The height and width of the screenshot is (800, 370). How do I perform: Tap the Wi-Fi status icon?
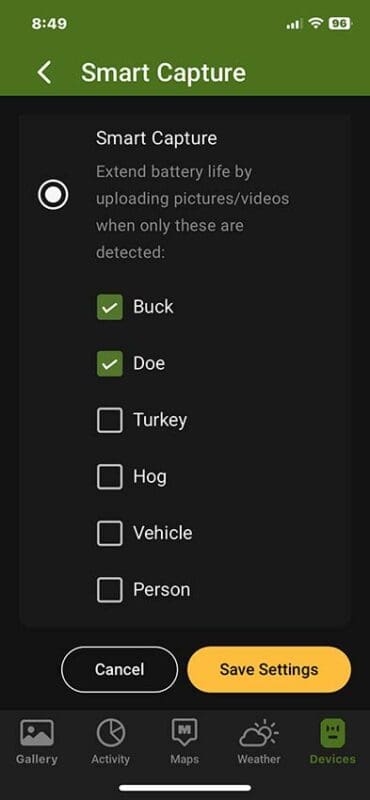pos(316,23)
